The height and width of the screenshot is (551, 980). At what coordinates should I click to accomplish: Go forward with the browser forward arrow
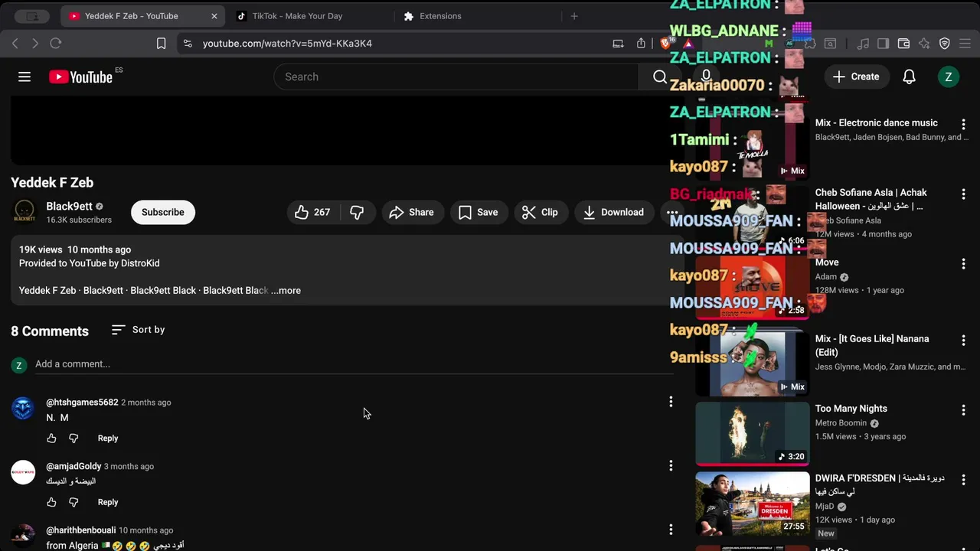(35, 44)
